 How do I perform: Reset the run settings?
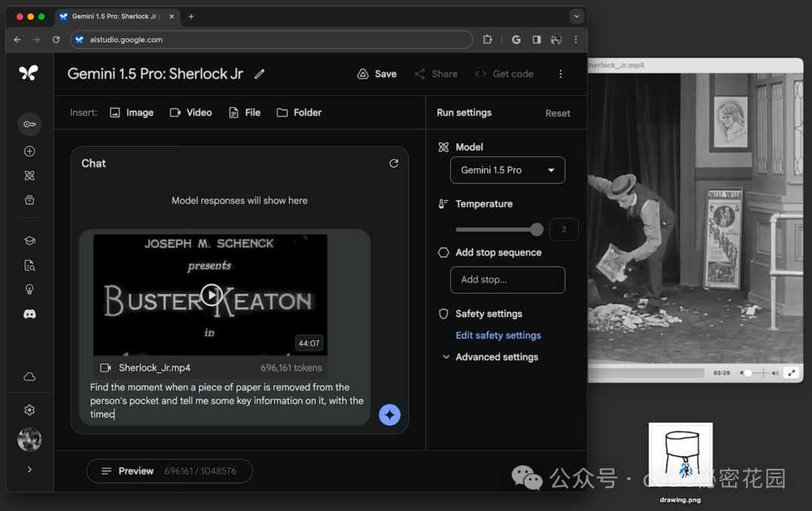coord(558,113)
